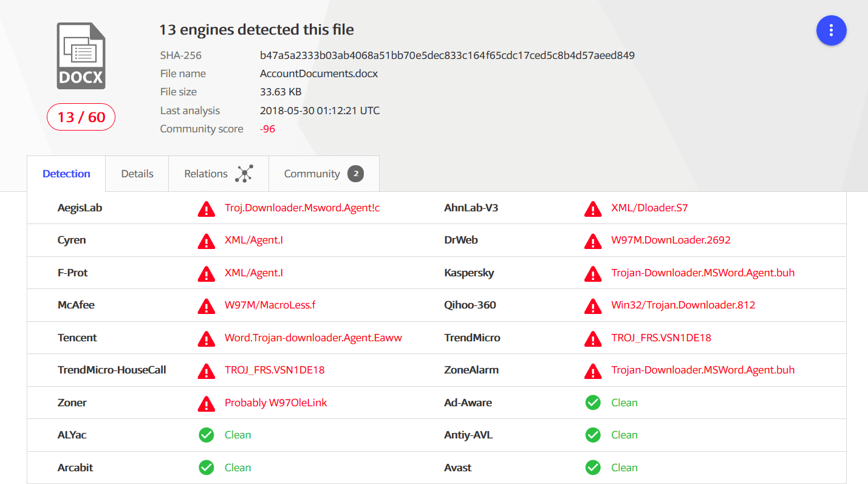Click TrendMicro-HouseCall TROJ_FRS.VSN1DE18 result
This screenshot has height=484, width=868.
(275, 370)
